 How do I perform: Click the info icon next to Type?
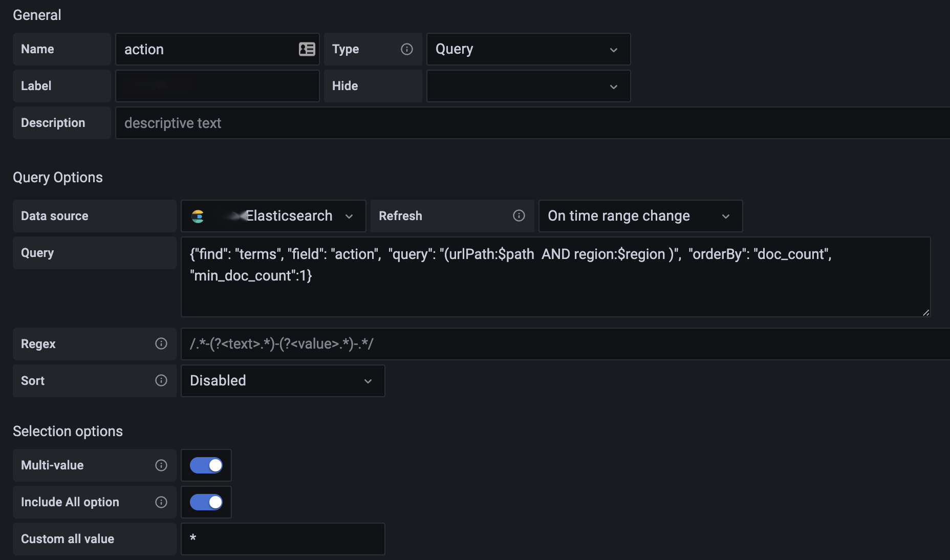407,49
